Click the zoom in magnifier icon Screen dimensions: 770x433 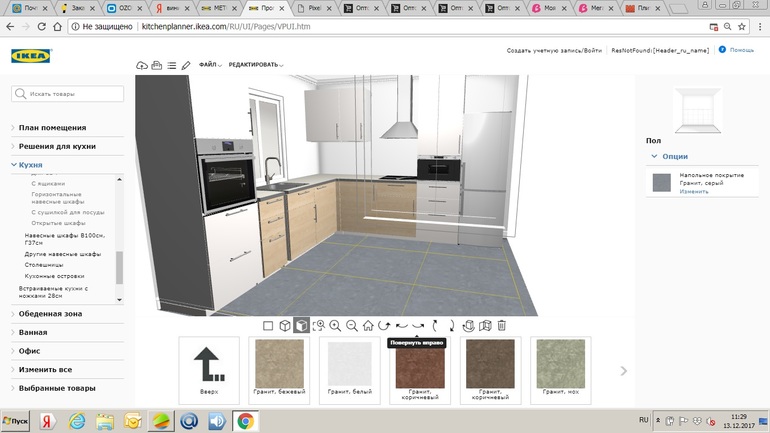335,326
